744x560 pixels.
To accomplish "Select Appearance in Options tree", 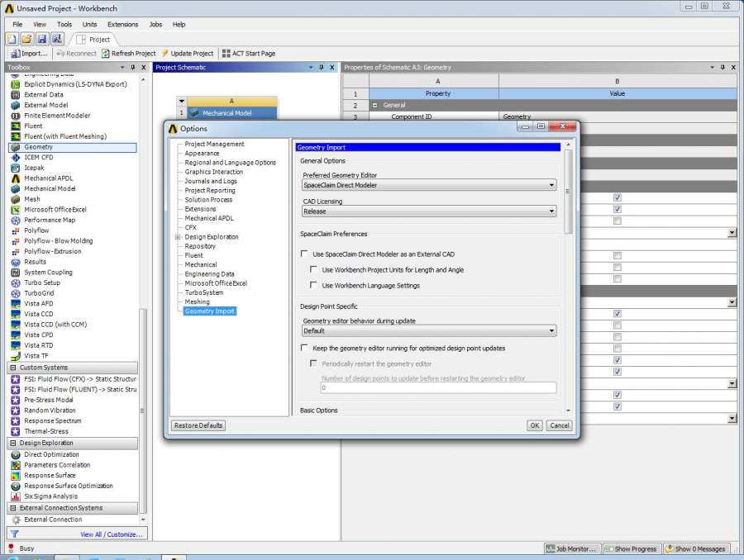I will (x=202, y=153).
